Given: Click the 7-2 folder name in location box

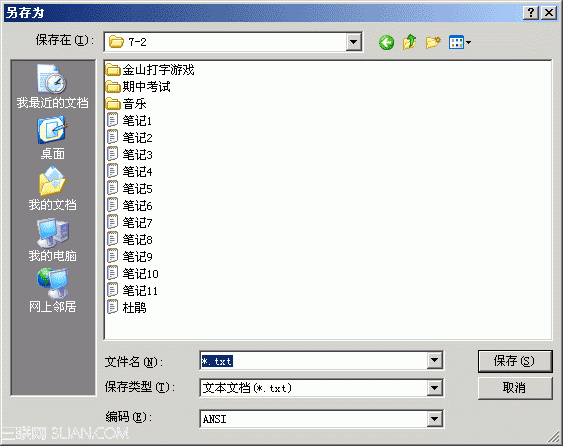Looking at the screenshot, I should point(138,42).
